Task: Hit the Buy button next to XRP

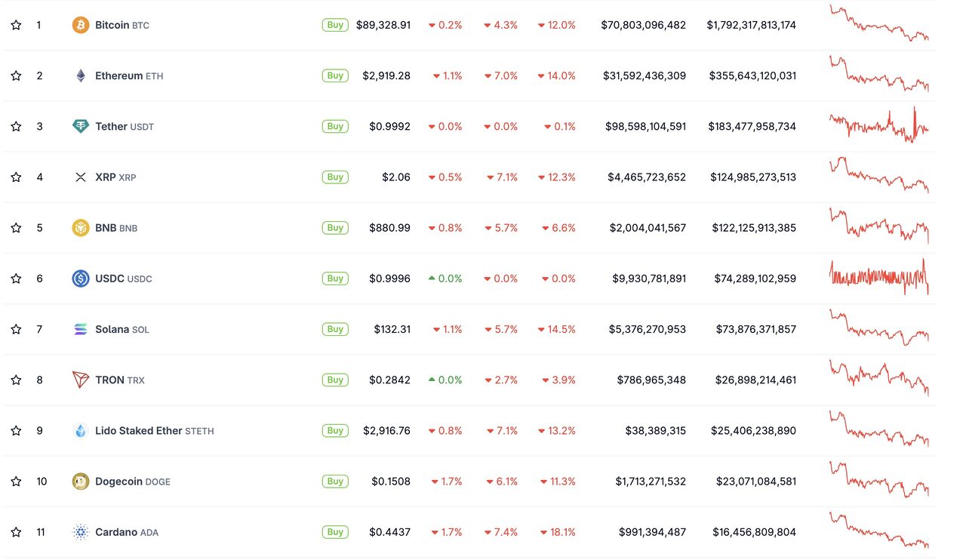Action: [x=335, y=177]
